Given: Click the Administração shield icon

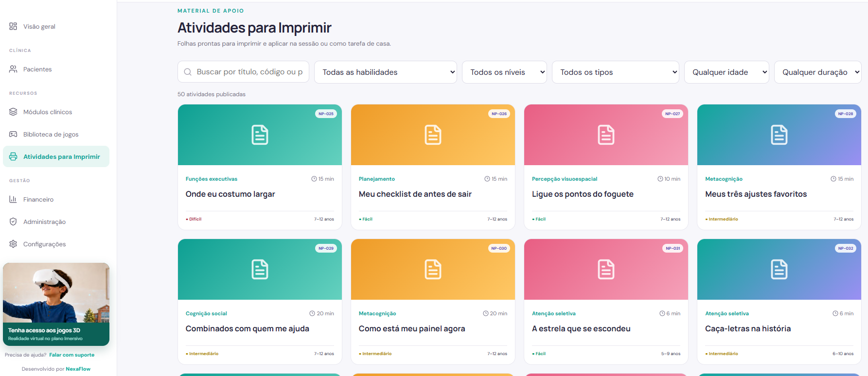Looking at the screenshot, I should point(13,222).
